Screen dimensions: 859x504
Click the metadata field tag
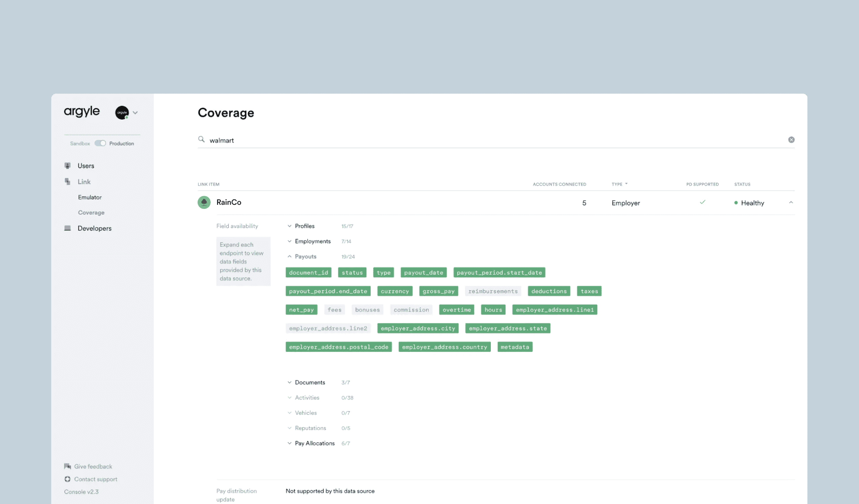pyautogui.click(x=515, y=347)
